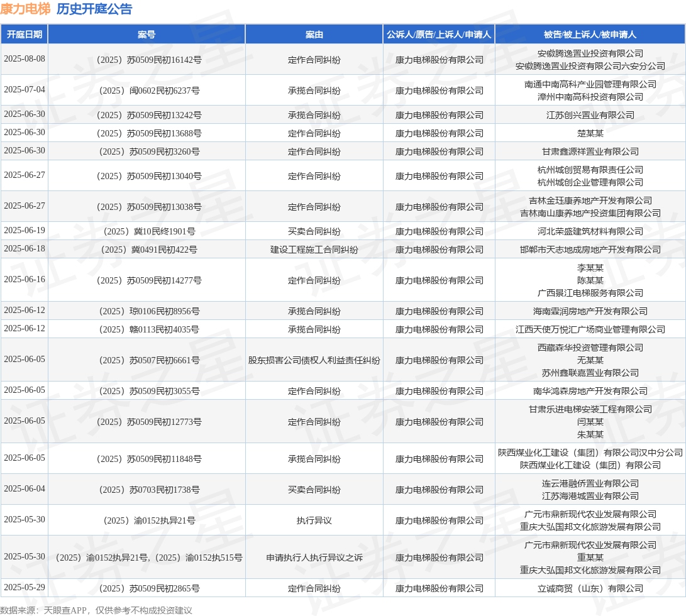Click defendant 吉林金珏康养地产开发有限公司

point(590,201)
